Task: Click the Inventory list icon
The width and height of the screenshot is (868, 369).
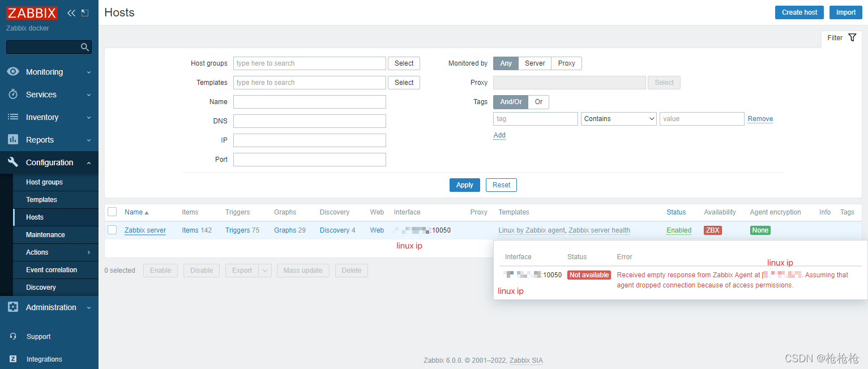Action: tap(13, 117)
